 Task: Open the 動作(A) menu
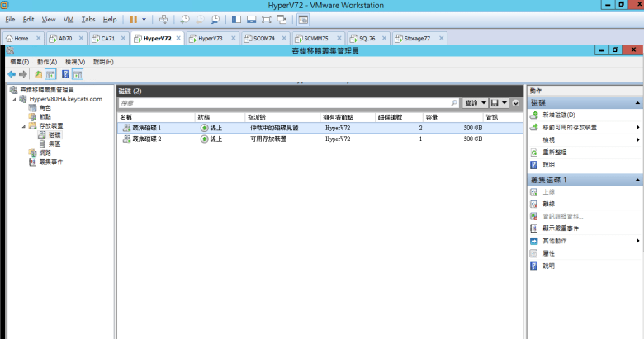pos(46,62)
